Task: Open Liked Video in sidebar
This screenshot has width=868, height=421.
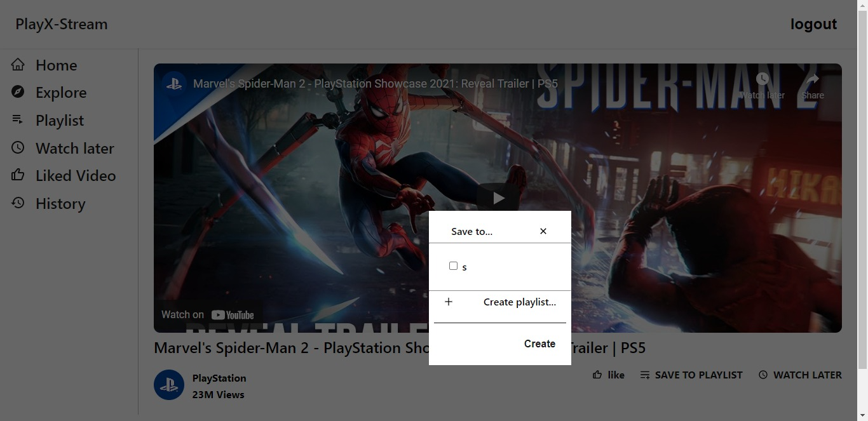Action: (x=76, y=175)
